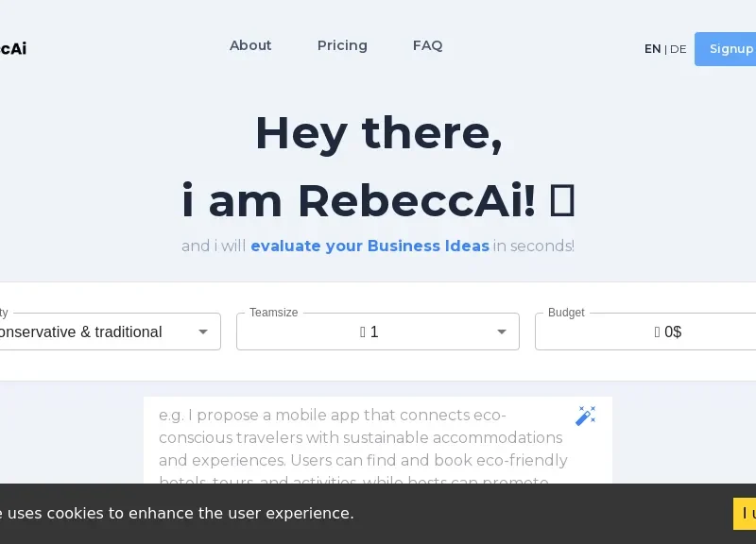Open the Creativity dropdown
The height and width of the screenshot is (544, 756).
(104, 331)
